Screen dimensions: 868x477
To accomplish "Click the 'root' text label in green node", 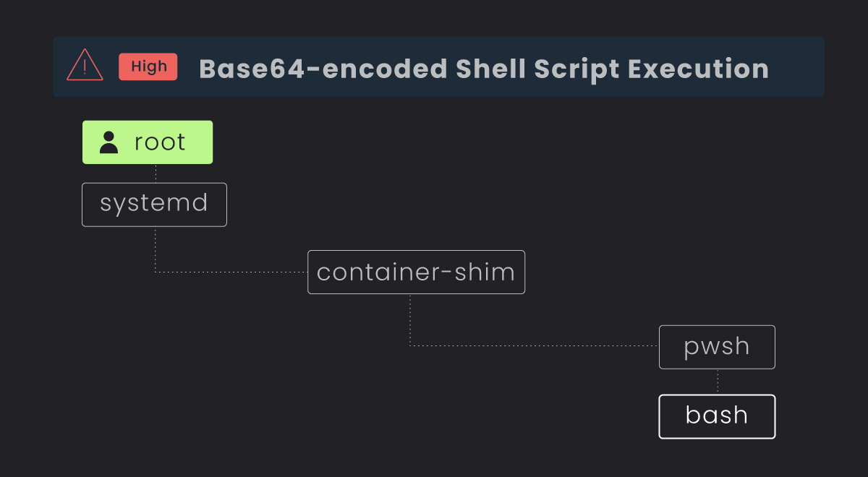I will tap(160, 142).
